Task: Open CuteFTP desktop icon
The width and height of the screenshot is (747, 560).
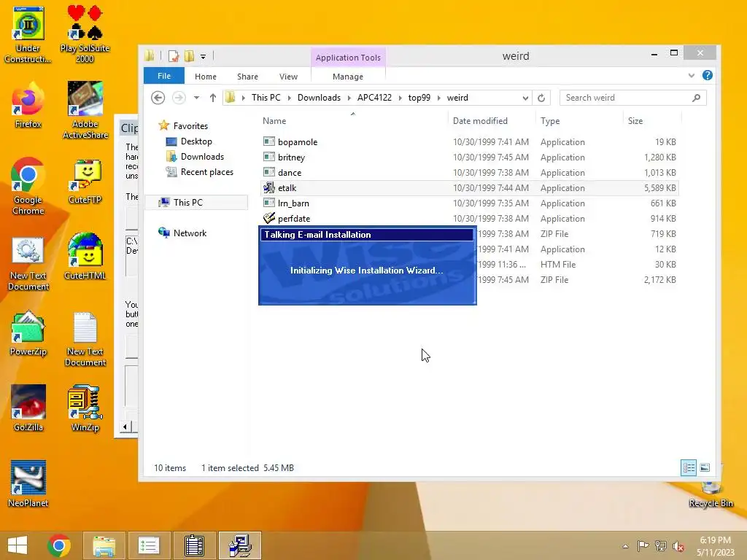Action: (85, 182)
